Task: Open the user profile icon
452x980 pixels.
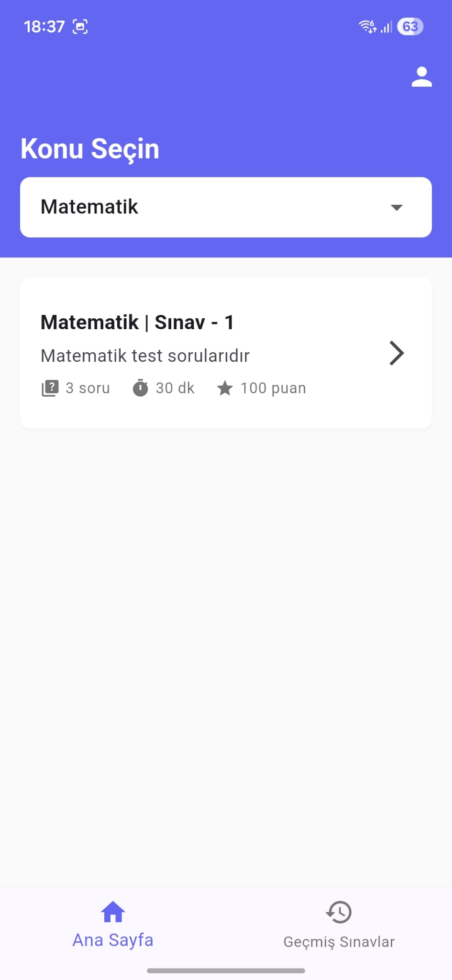Action: pyautogui.click(x=421, y=77)
